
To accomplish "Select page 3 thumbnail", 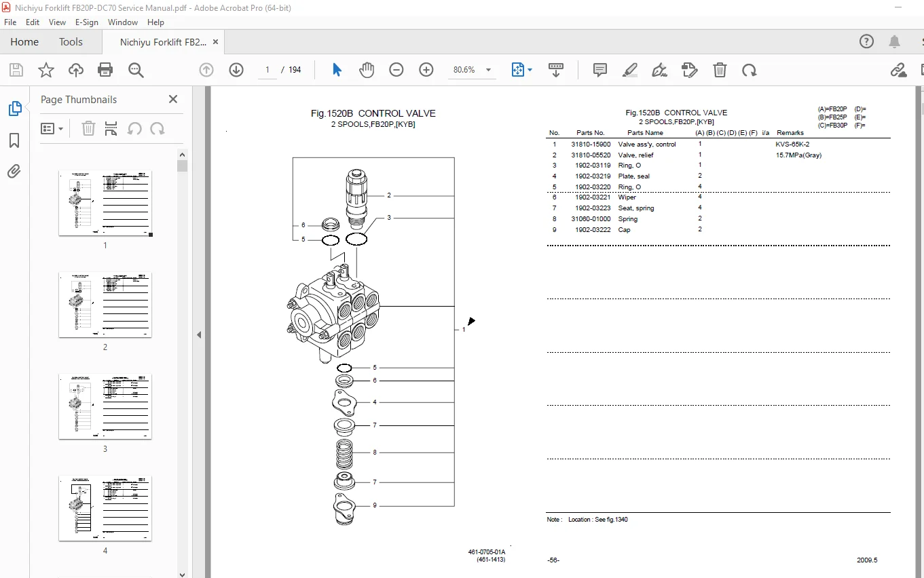I will coord(105,406).
